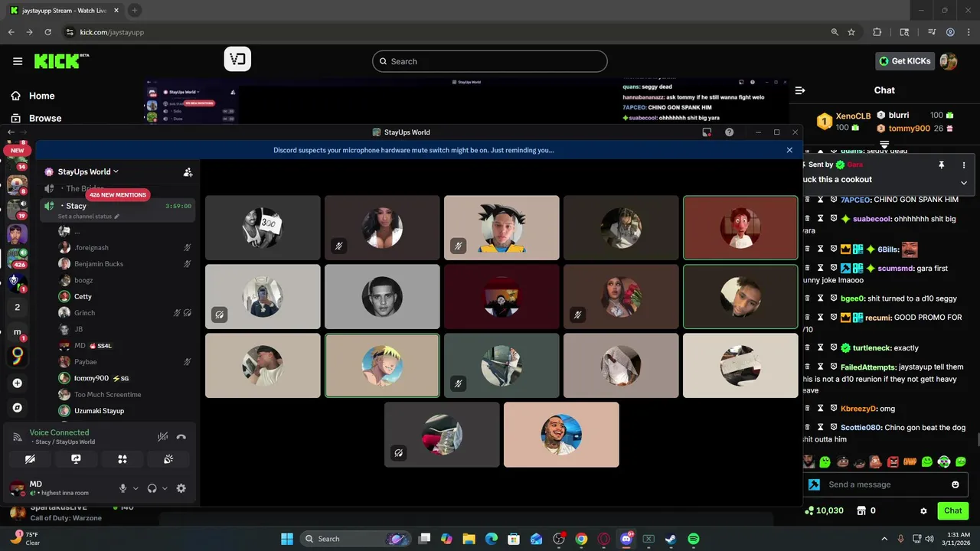Toggle Discord noise suppression icon

[162, 437]
